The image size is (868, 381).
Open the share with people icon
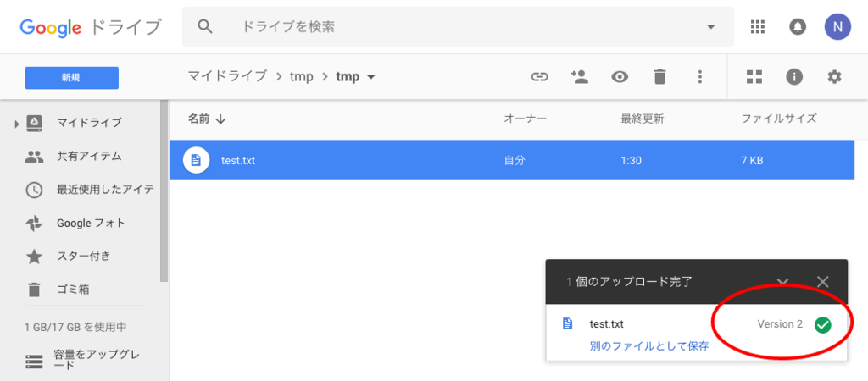click(x=579, y=77)
